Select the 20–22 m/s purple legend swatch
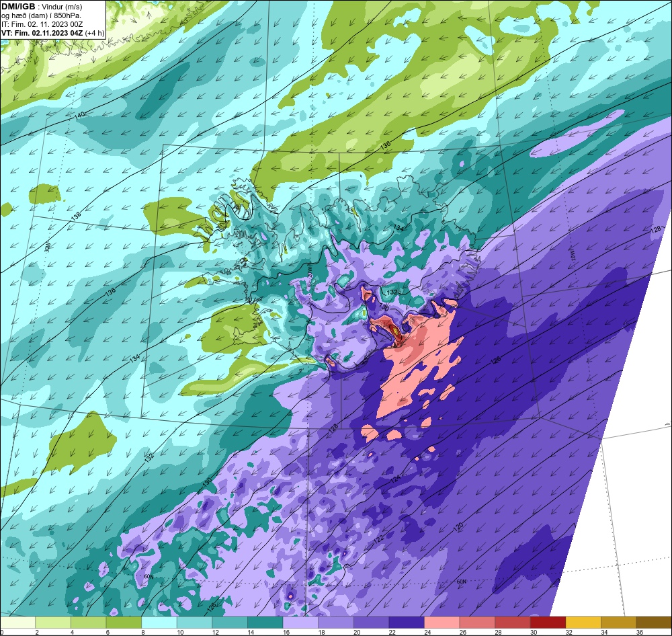This screenshot has width=672, height=636. click(x=372, y=623)
